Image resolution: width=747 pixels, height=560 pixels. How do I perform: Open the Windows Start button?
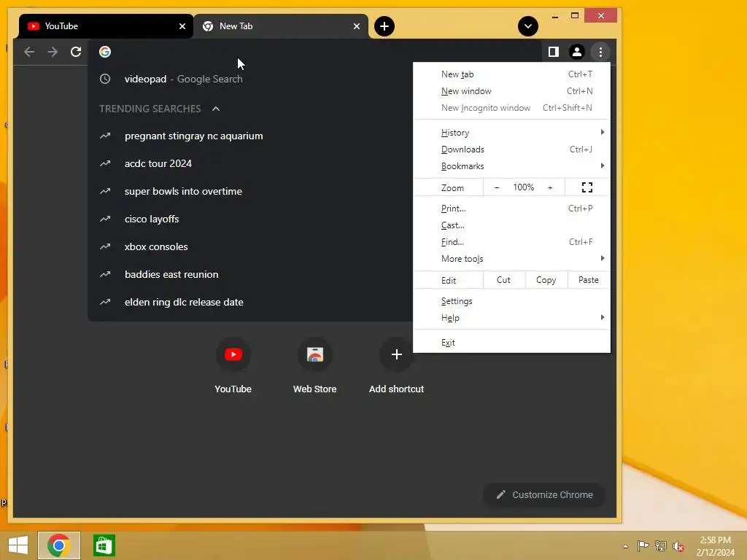point(18,545)
